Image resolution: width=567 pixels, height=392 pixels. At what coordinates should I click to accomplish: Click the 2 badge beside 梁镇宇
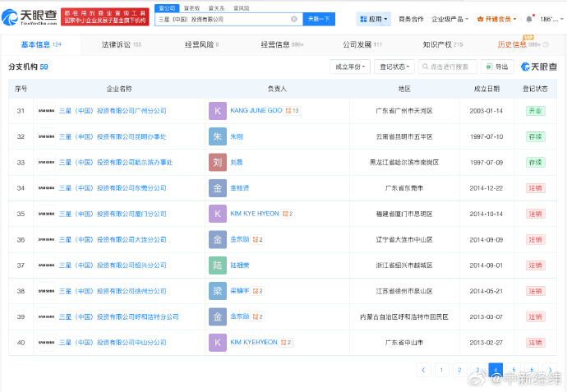coord(258,291)
